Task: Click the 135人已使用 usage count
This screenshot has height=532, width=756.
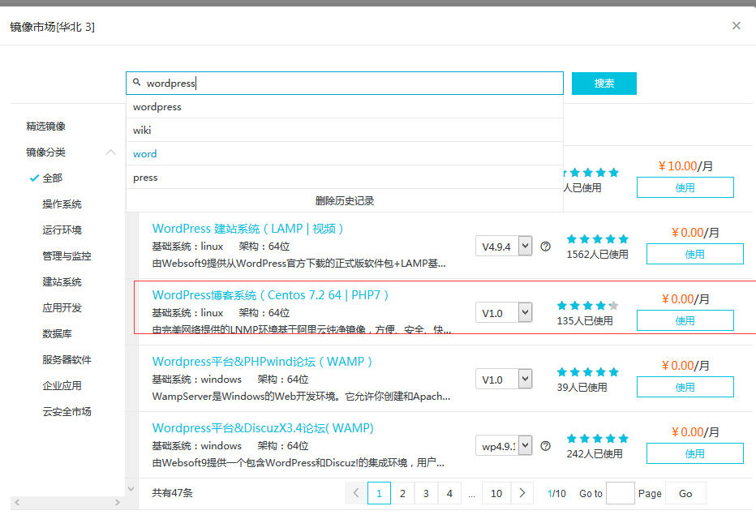Action: (585, 321)
